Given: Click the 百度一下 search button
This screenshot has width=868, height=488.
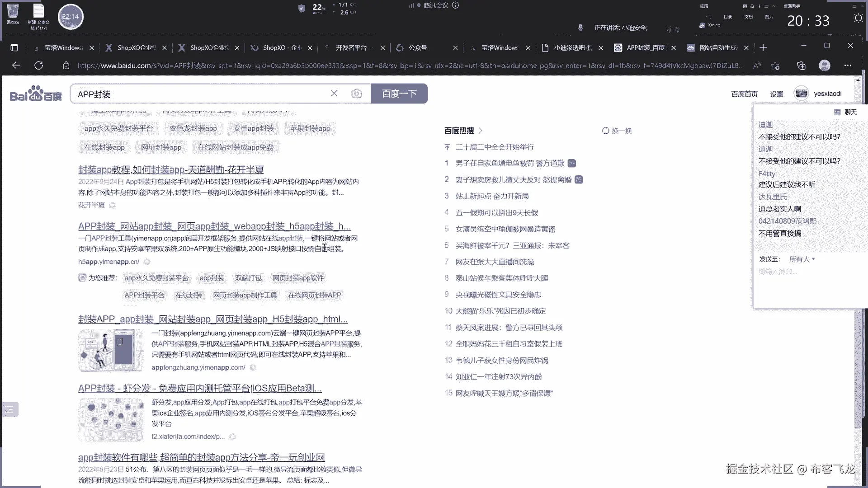Looking at the screenshot, I should pyautogui.click(x=399, y=94).
